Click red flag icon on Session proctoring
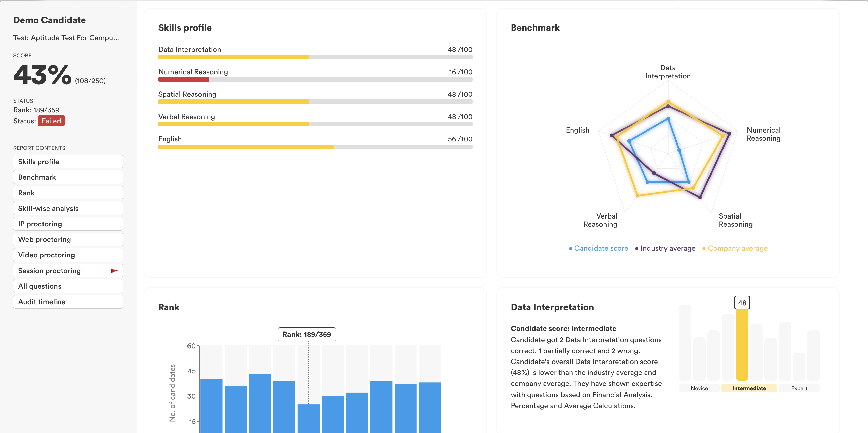The height and width of the screenshot is (433, 868). click(x=114, y=271)
